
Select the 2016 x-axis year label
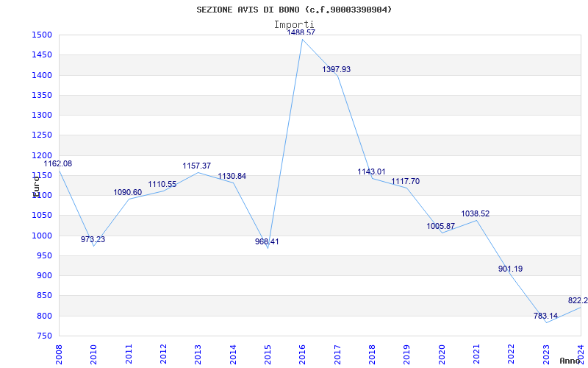pyautogui.click(x=302, y=355)
